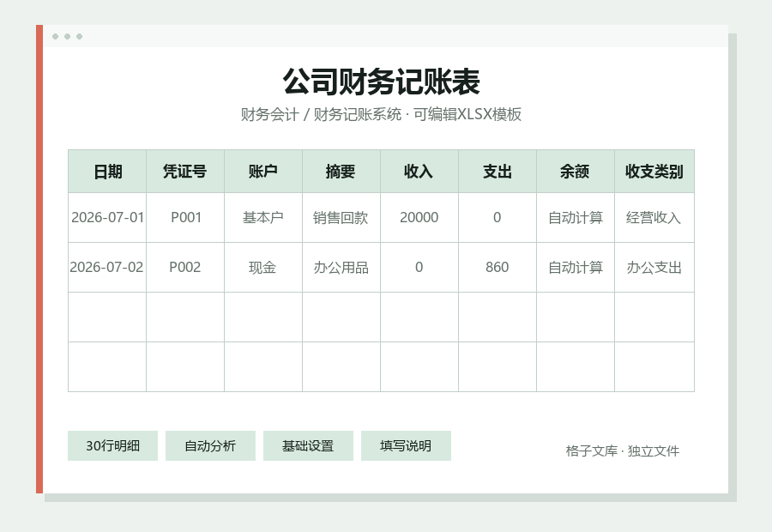Screen dimensions: 772x532
Task: Click voucher number cell P002
Action: 185,268
